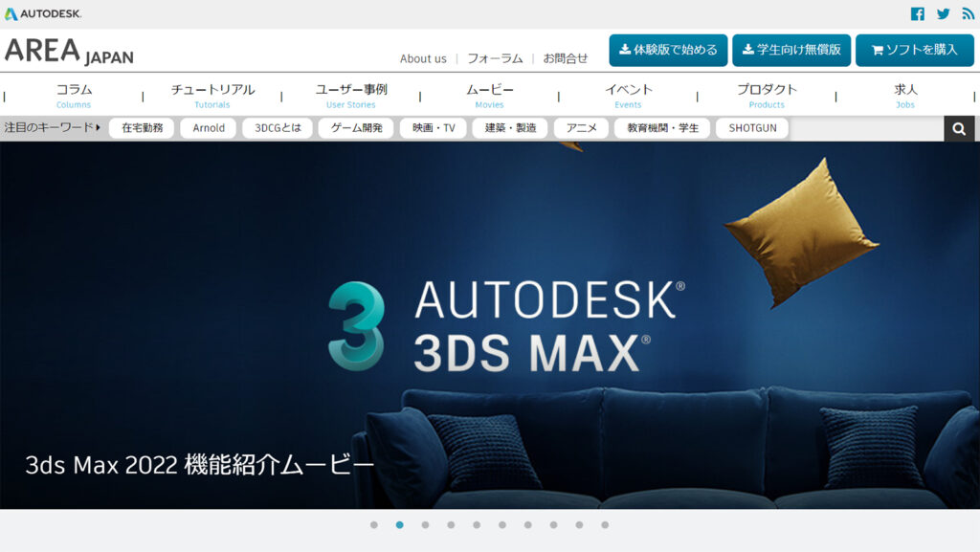Select the Arnold keyword tag
Screen dimensions: 980x552
tap(209, 128)
